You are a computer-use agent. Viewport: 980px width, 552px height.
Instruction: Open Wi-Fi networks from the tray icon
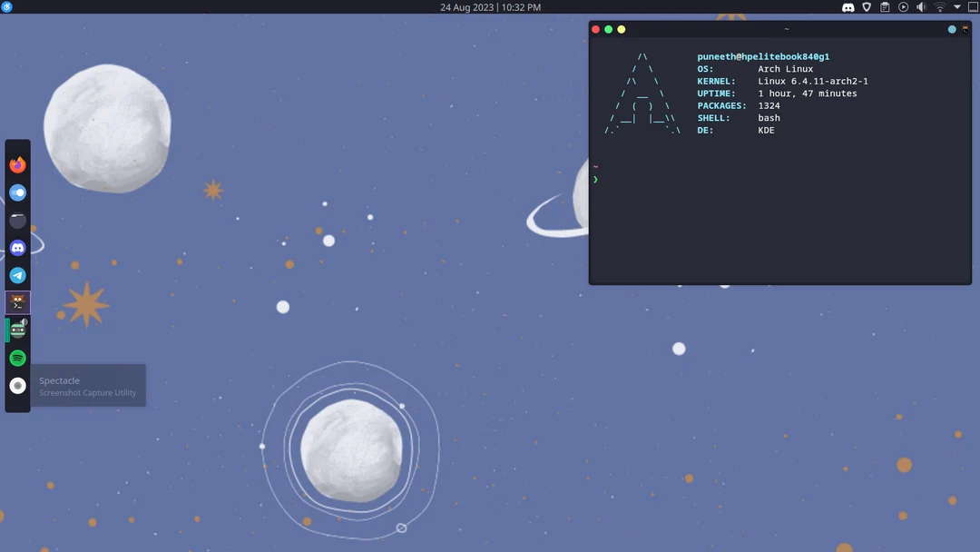[x=940, y=6]
